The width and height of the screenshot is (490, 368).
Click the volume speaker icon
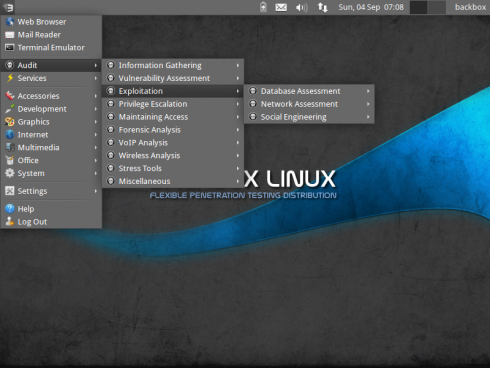pos(302,7)
